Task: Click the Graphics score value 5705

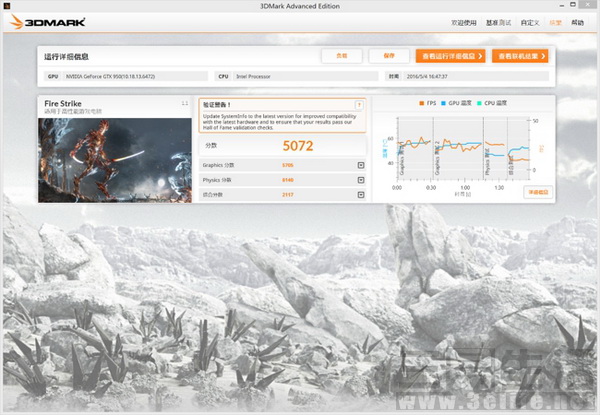Action: pyautogui.click(x=288, y=165)
